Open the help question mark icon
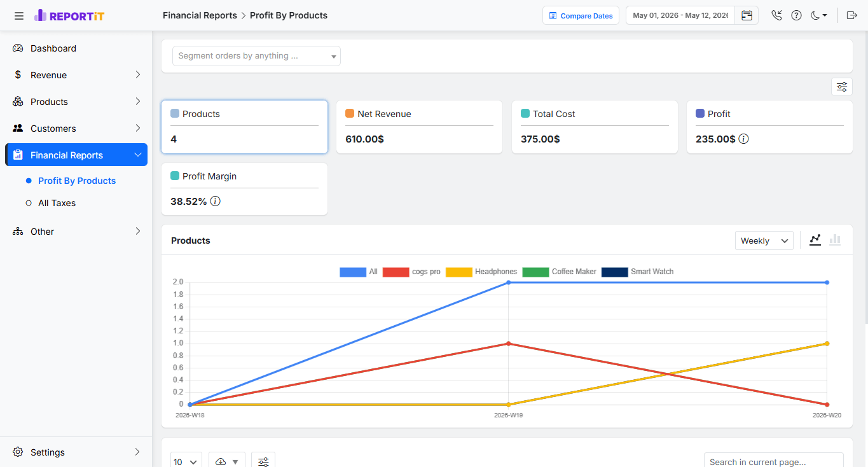 pos(796,16)
